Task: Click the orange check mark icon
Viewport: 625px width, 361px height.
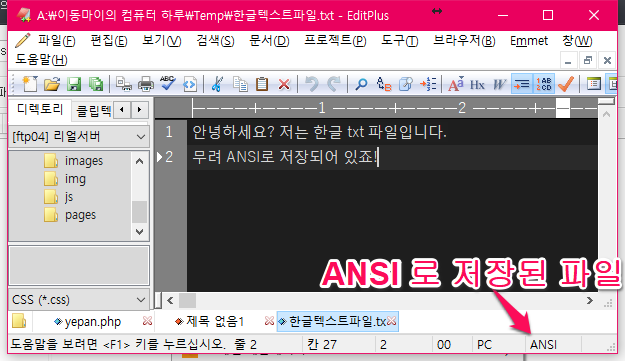Action: (566, 84)
